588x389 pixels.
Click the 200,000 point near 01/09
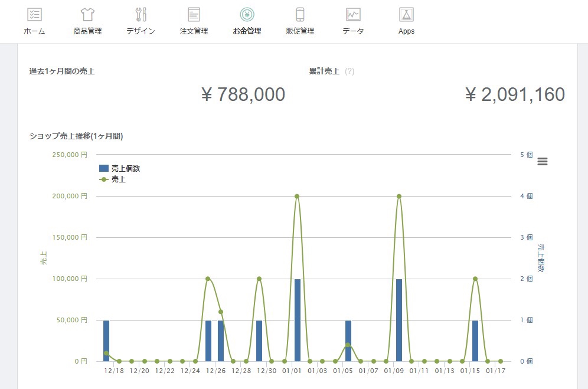(x=399, y=196)
